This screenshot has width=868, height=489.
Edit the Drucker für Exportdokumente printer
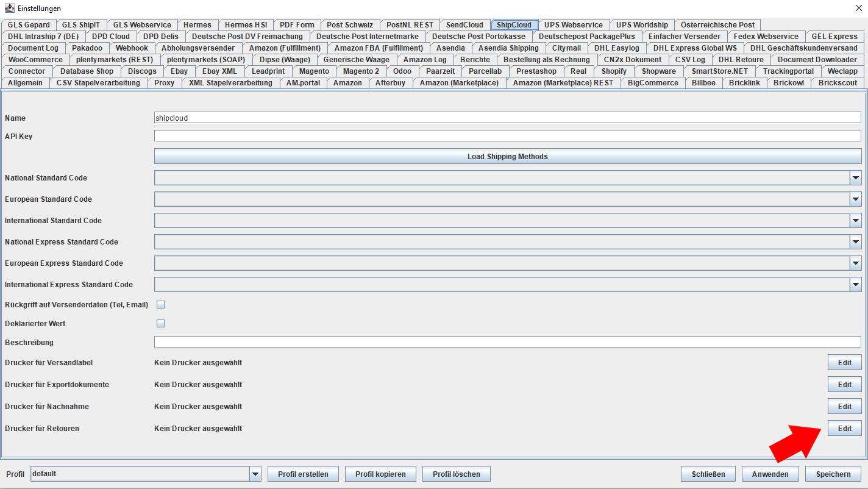click(844, 384)
